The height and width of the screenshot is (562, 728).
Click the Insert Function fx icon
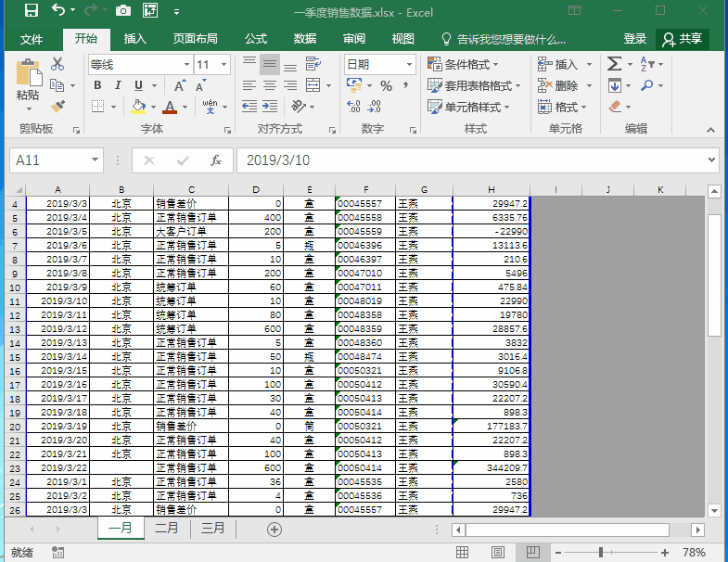click(x=216, y=160)
